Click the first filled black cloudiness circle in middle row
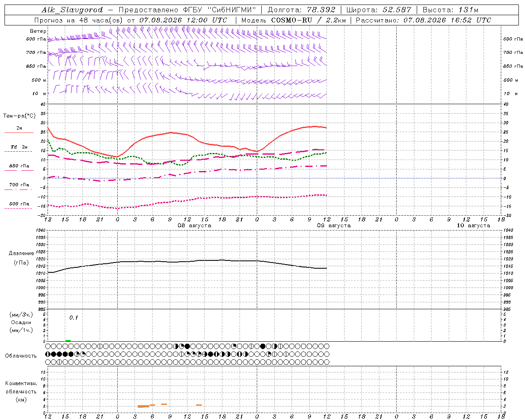525x420 pixels. [53, 354]
